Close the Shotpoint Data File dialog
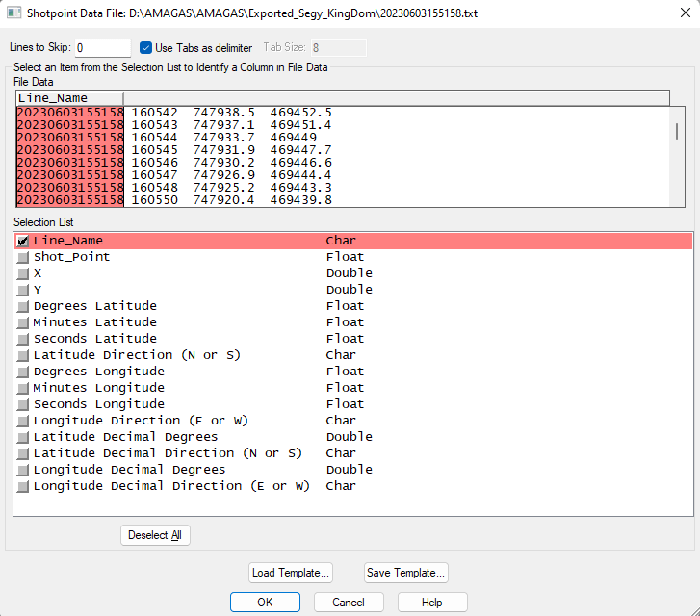700x616 pixels. (678, 13)
